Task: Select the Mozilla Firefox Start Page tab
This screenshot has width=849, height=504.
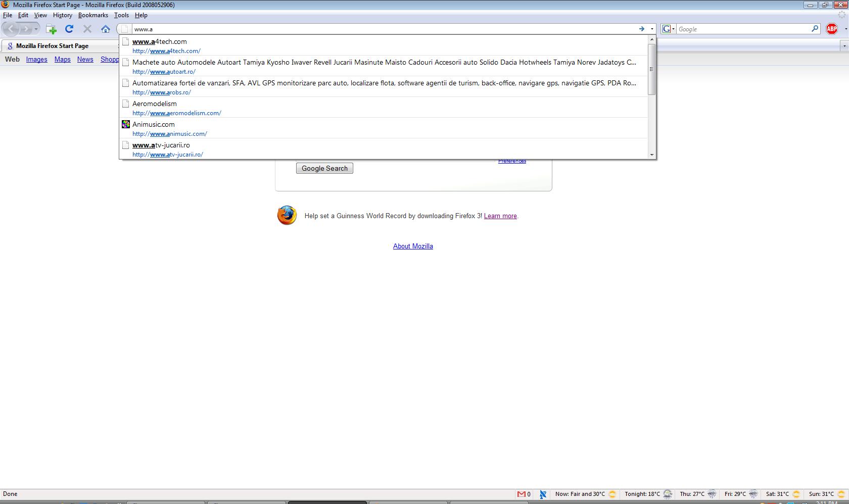Action: pyautogui.click(x=52, y=46)
